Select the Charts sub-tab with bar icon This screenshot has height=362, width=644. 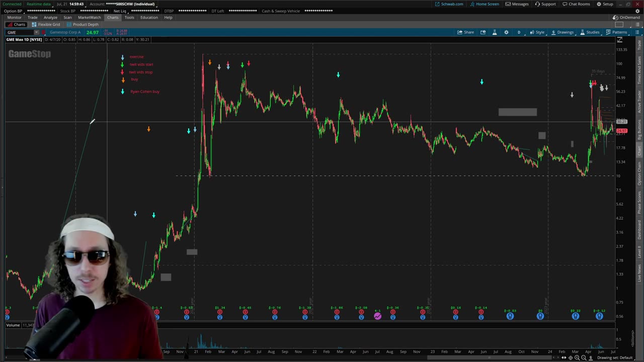click(16, 25)
